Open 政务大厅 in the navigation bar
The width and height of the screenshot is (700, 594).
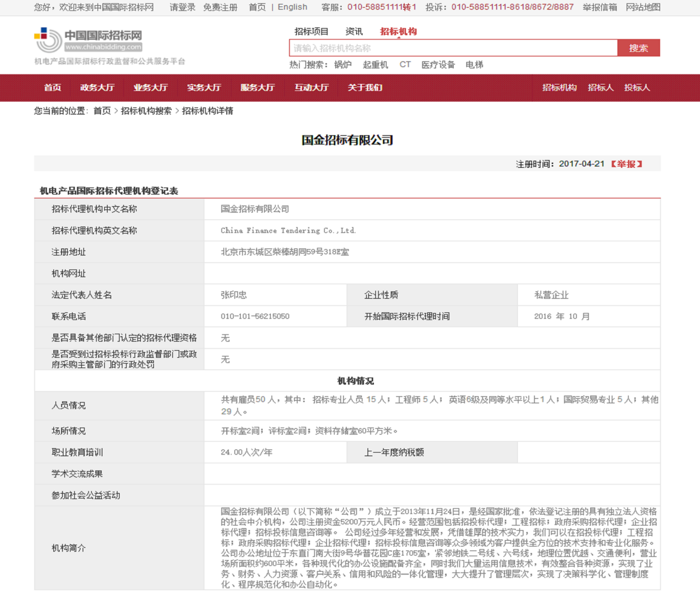(97, 88)
